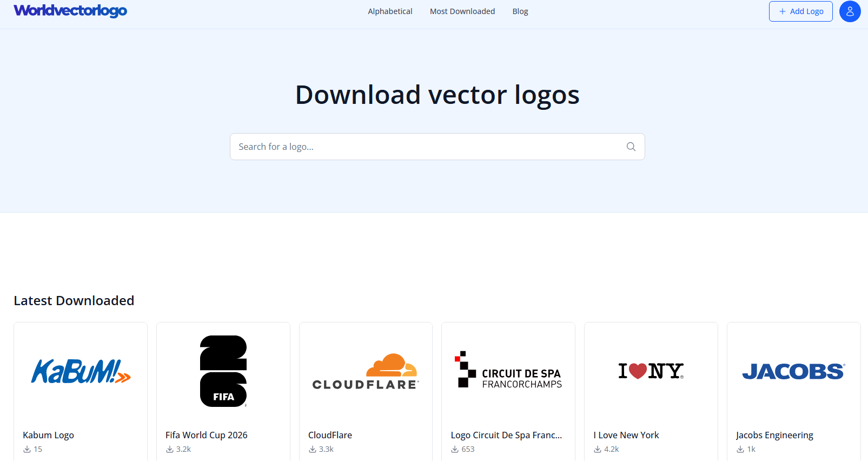Open the Jacobs logo thumbnail
Image resolution: width=868 pixels, height=461 pixels.
pyautogui.click(x=793, y=371)
